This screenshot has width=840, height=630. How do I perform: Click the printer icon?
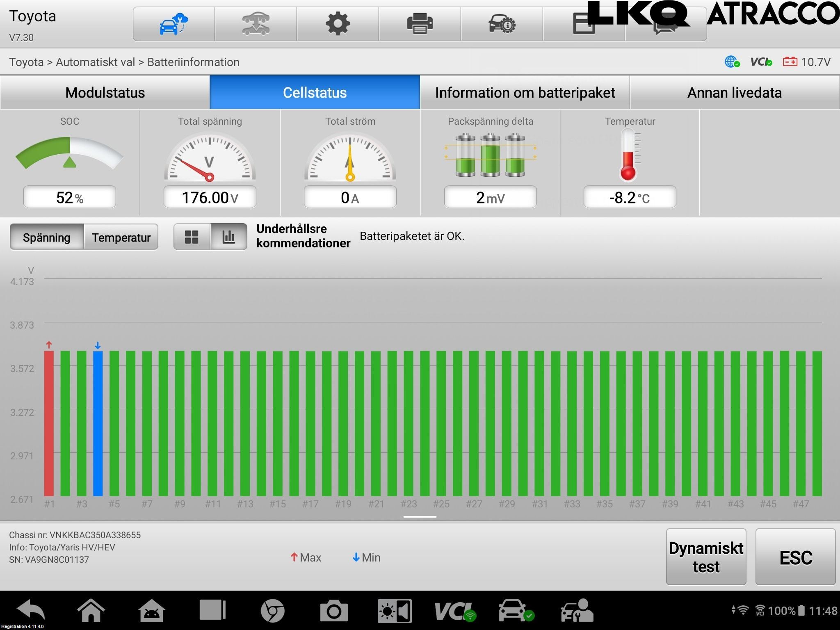[x=420, y=24]
